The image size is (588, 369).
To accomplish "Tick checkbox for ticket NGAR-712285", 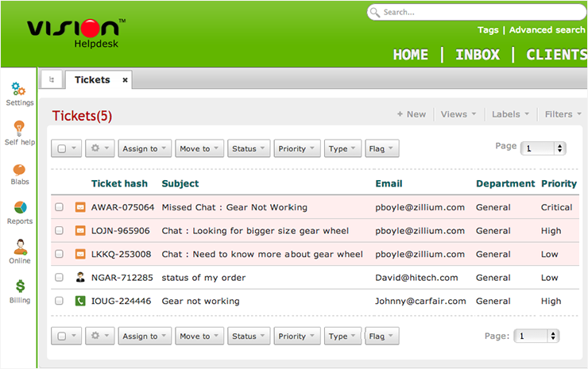I will click(60, 278).
